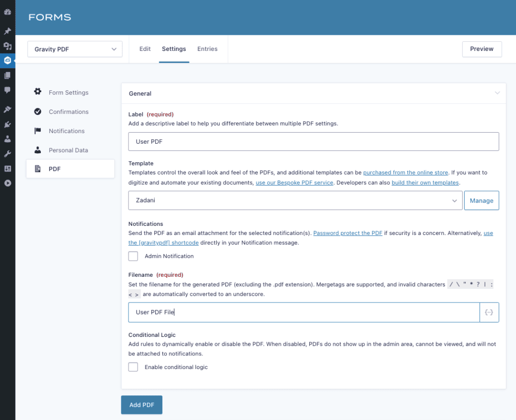Open the Plugins icon in admin sidebar
Viewport: 516px width, 420px height.
[x=7, y=125]
